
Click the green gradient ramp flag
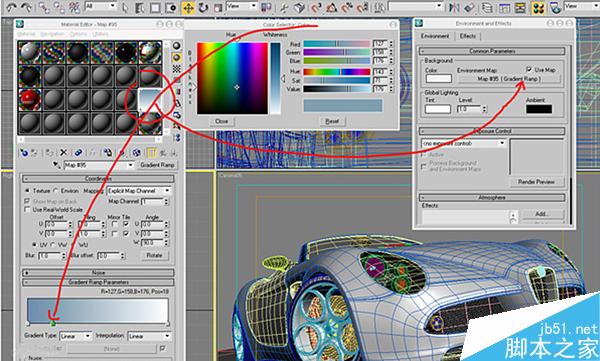tap(53, 323)
